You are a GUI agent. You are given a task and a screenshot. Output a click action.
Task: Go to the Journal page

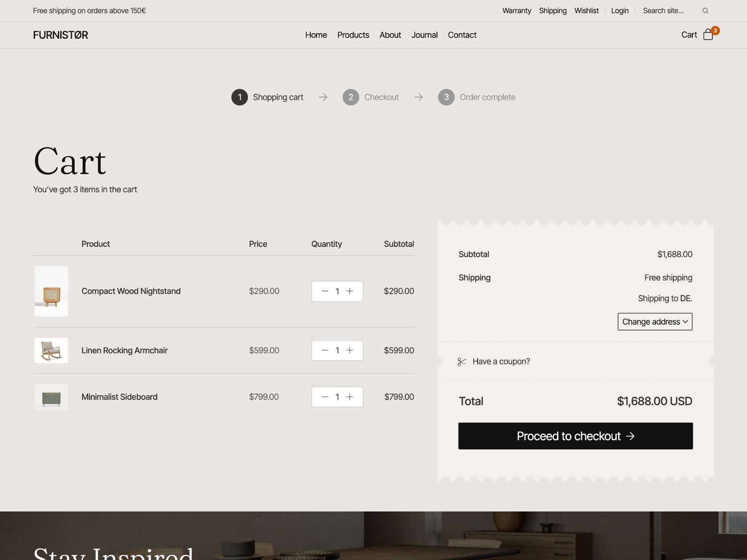pos(424,35)
